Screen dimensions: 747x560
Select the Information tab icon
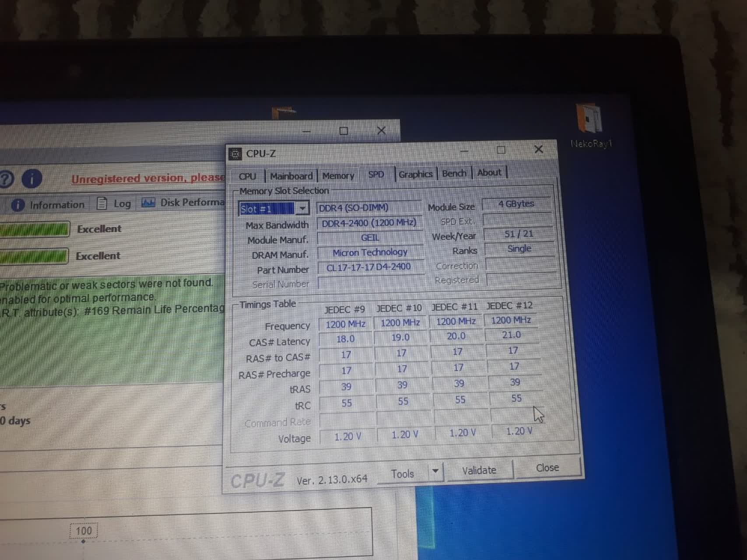click(18, 205)
